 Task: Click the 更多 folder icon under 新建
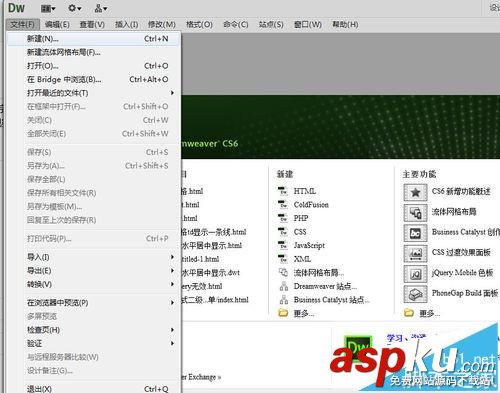[283, 313]
